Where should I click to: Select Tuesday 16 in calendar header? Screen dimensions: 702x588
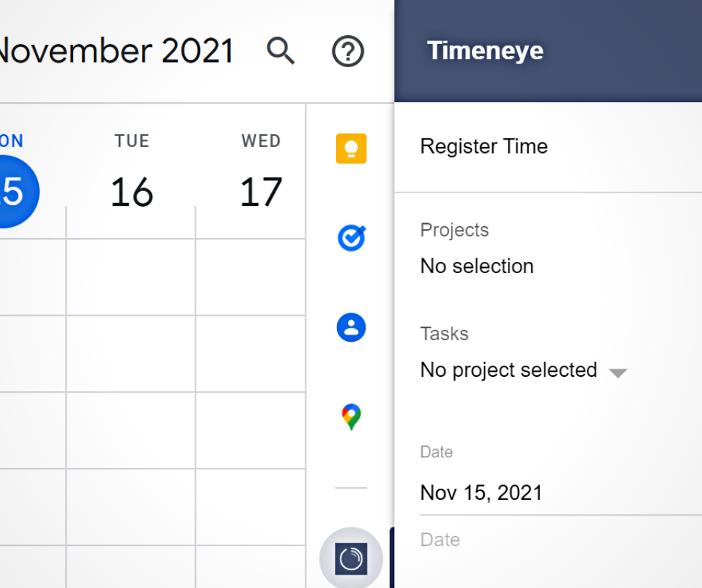[131, 192]
